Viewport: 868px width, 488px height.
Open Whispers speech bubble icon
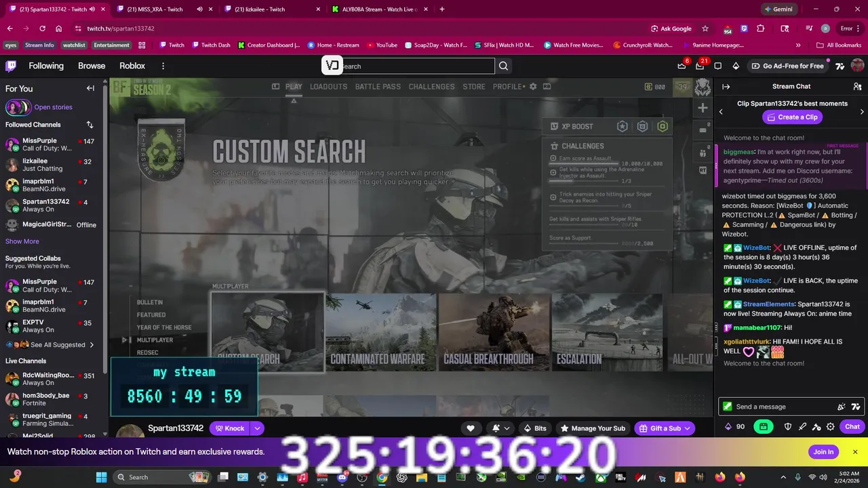[x=718, y=66]
